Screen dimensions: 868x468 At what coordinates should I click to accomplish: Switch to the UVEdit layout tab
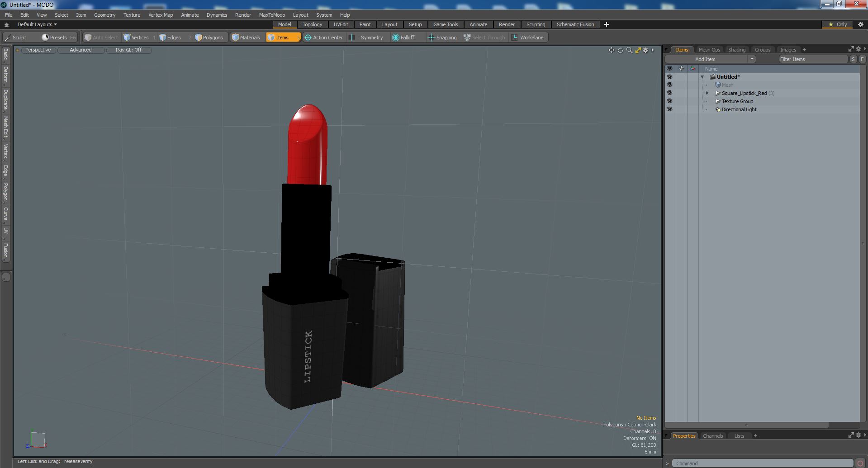coord(341,24)
